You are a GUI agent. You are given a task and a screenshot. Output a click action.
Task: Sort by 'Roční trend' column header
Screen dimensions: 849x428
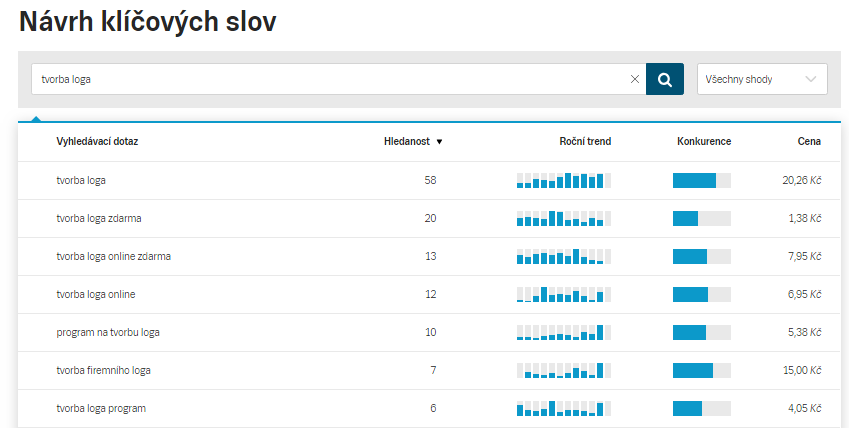click(585, 141)
